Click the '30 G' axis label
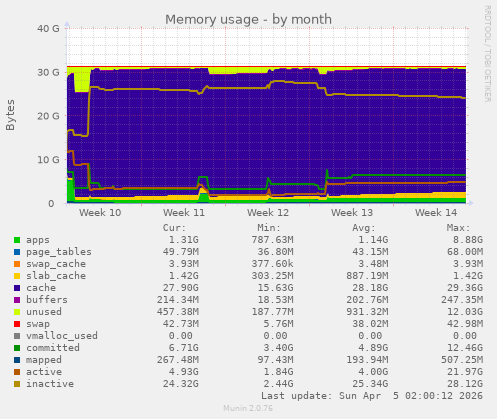Screen dimensions: 497x419 pos(48,72)
